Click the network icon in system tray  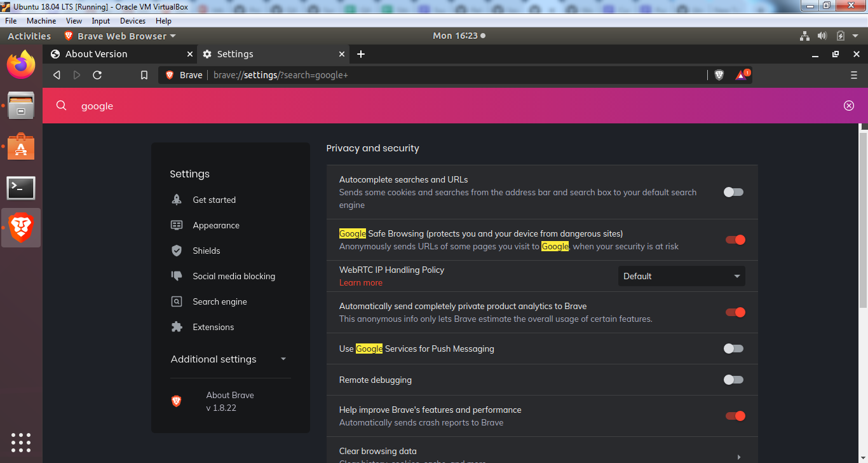804,36
